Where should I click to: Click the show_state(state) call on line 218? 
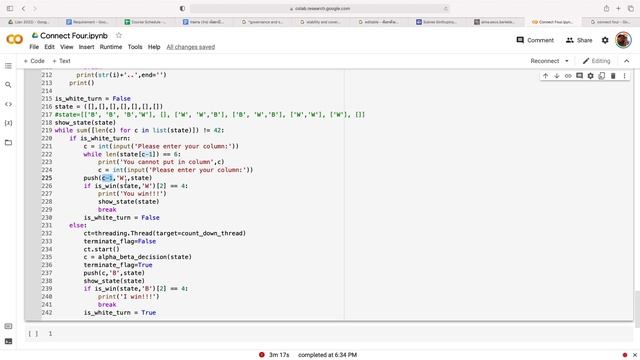[x=85, y=122]
